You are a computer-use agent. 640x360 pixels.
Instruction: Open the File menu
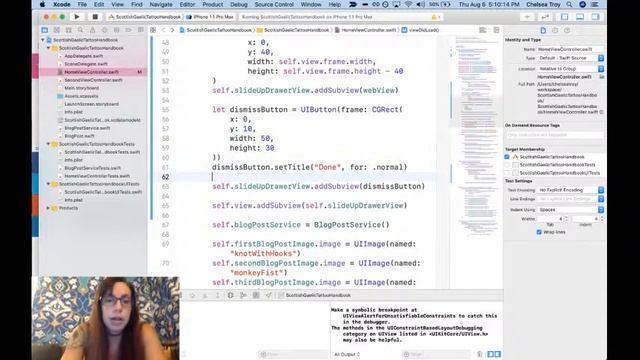pyautogui.click(x=82, y=4)
